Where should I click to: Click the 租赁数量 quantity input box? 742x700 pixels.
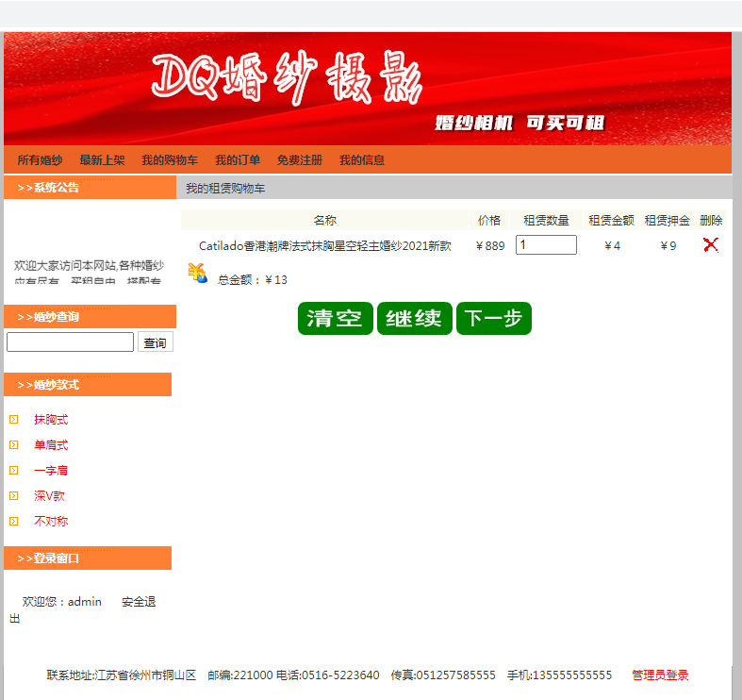click(546, 245)
